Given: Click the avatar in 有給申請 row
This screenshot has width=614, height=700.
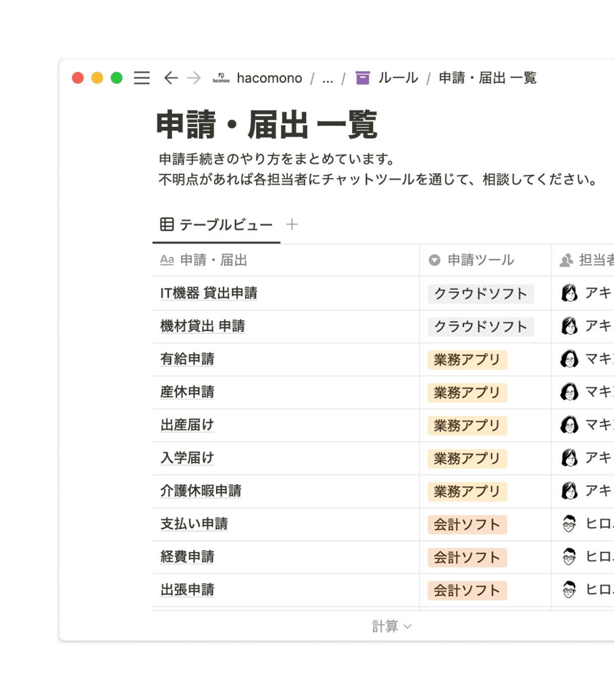Looking at the screenshot, I should coord(569,359).
